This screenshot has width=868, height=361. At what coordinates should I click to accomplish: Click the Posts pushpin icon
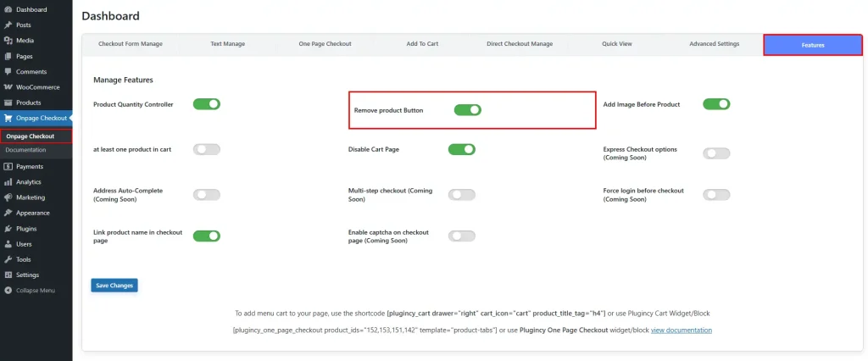8,25
